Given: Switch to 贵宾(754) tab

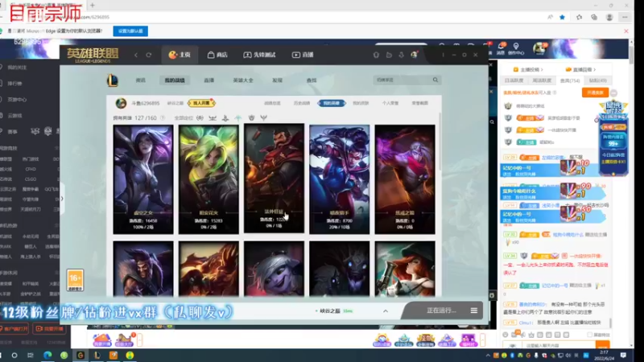Looking at the screenshot, I should tap(570, 80).
